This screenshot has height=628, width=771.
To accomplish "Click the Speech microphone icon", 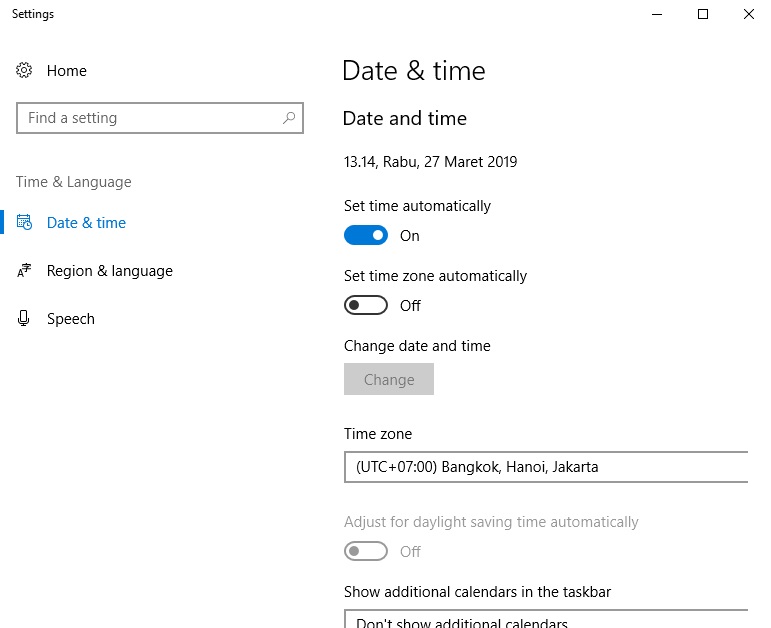I will [25, 319].
